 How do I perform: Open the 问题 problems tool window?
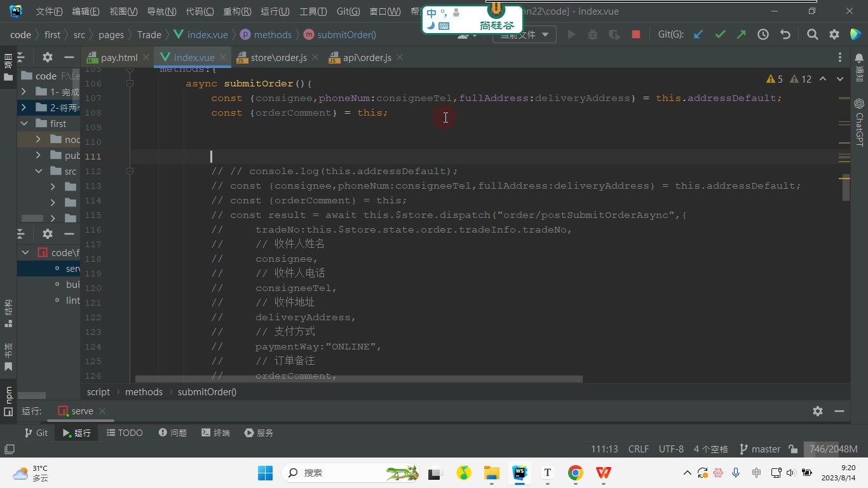(x=173, y=433)
